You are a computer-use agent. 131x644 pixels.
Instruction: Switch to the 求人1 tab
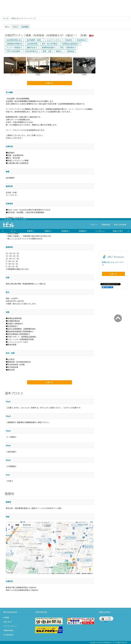point(7,27)
